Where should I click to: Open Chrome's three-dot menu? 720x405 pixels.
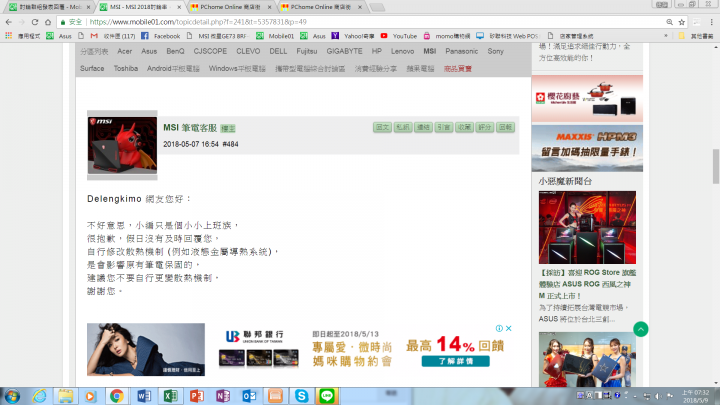[x=711, y=22]
